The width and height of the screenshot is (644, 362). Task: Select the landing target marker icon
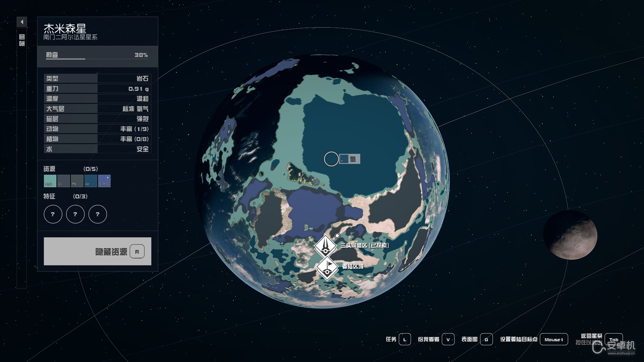click(326, 265)
